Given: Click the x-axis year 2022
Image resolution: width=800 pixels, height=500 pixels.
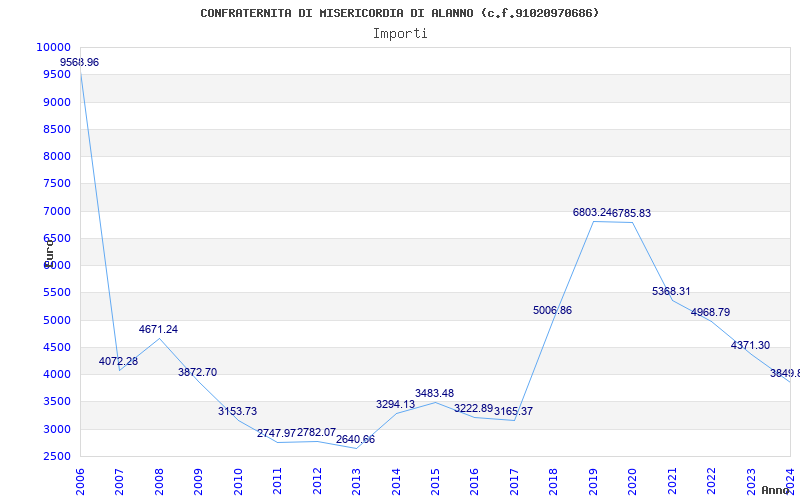Looking at the screenshot, I should (712, 481).
